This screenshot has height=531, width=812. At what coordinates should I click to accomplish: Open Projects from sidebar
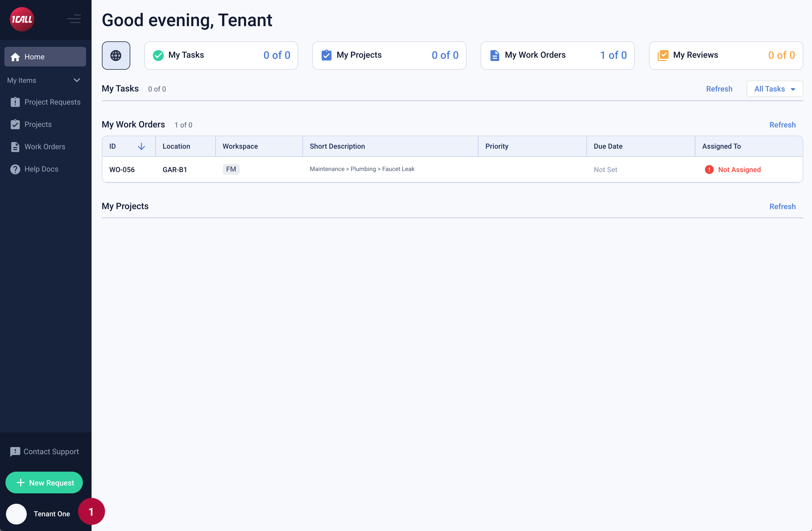[x=38, y=124]
